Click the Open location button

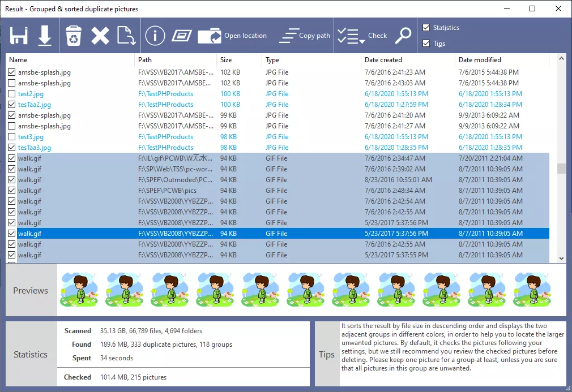pyautogui.click(x=232, y=36)
